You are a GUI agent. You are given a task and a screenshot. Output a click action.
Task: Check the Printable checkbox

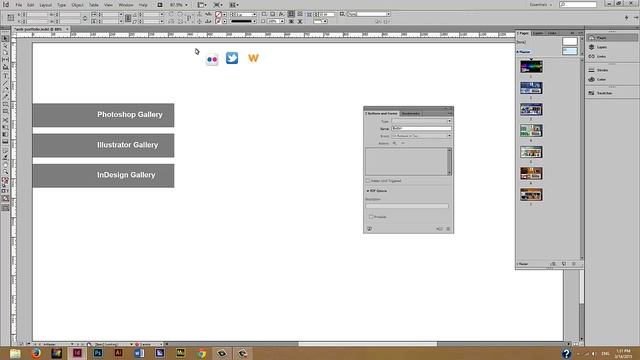click(x=371, y=217)
